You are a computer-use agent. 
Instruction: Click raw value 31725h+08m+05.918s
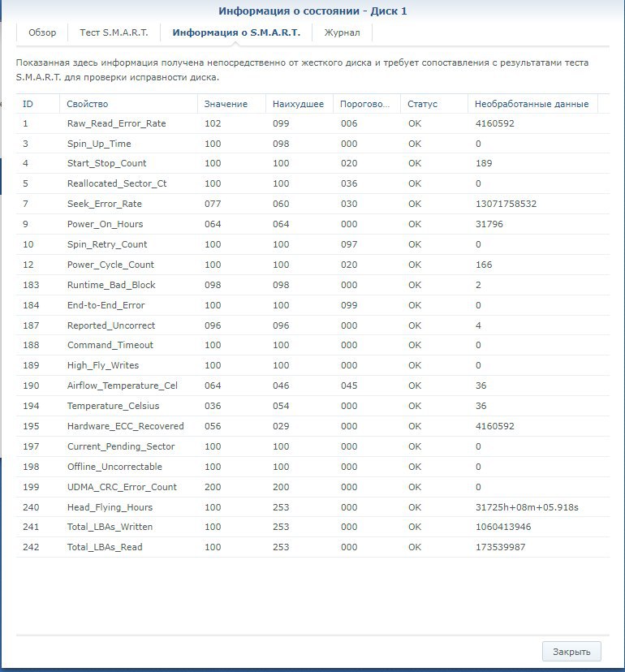tap(527, 507)
